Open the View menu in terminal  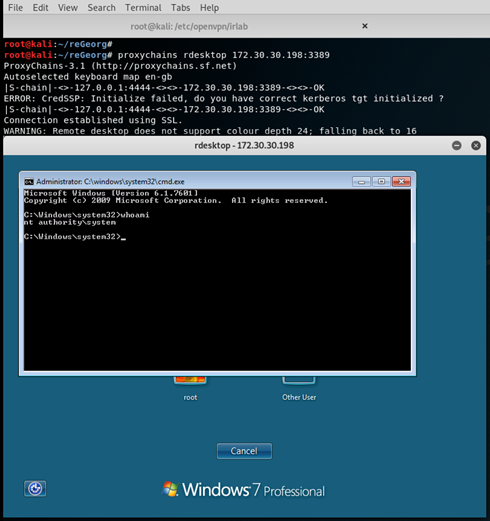click(68, 7)
